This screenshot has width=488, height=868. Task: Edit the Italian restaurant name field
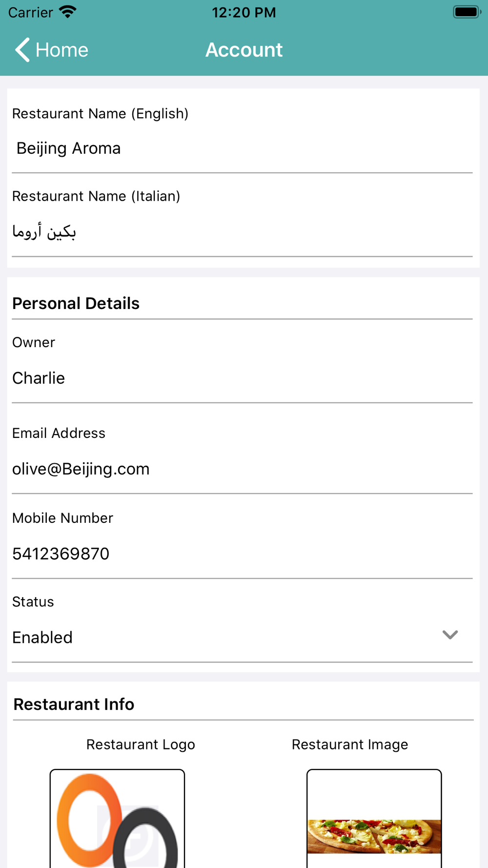click(x=242, y=231)
